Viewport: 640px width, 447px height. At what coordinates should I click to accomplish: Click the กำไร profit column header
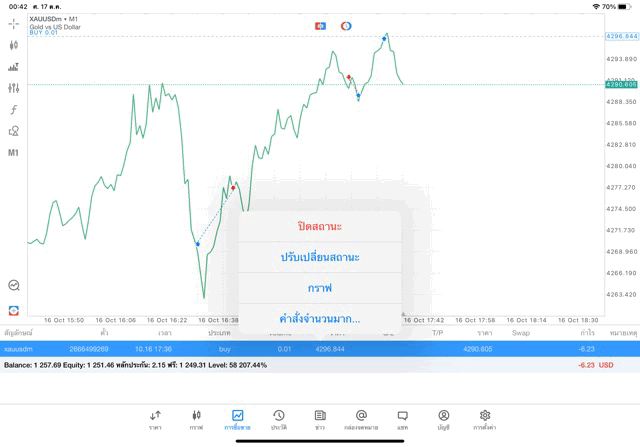point(587,332)
